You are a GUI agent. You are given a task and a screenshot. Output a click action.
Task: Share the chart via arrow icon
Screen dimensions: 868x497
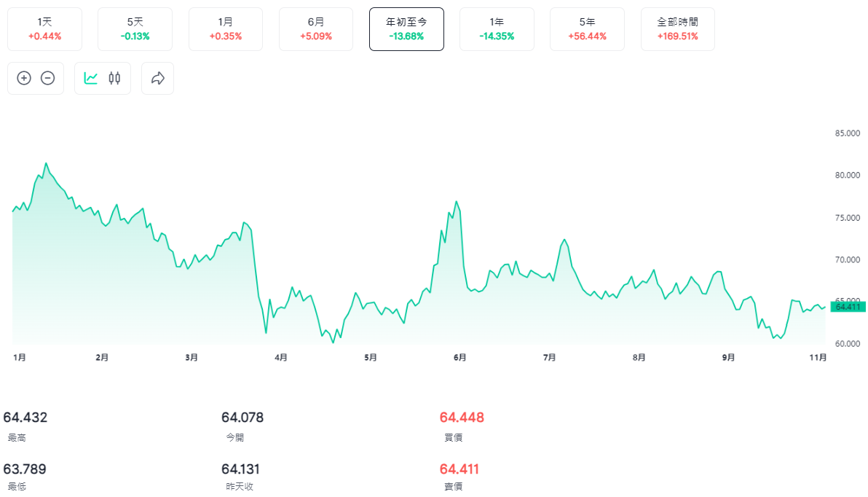[x=158, y=78]
